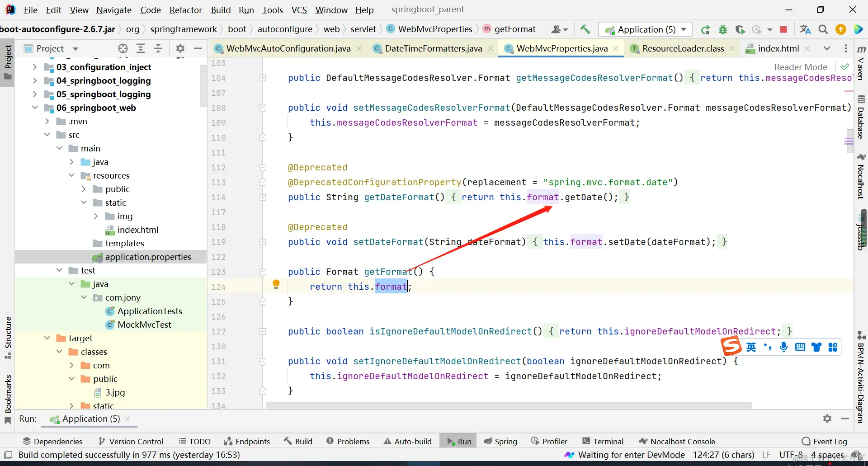Expand the 04_springboot_logging module
This screenshot has width=868, height=466.
(35, 80)
